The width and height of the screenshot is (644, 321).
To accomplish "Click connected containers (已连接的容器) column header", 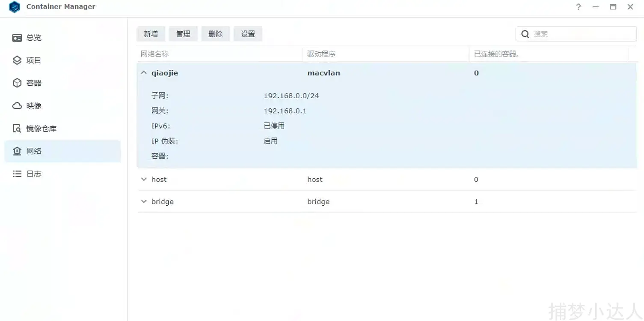I will pyautogui.click(x=496, y=54).
